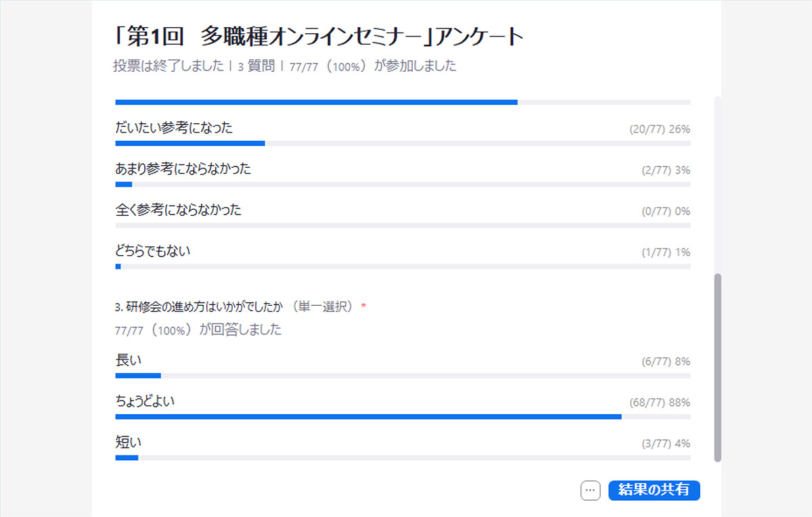Click the 長い answer label
The height and width of the screenshot is (517, 812).
129,361
